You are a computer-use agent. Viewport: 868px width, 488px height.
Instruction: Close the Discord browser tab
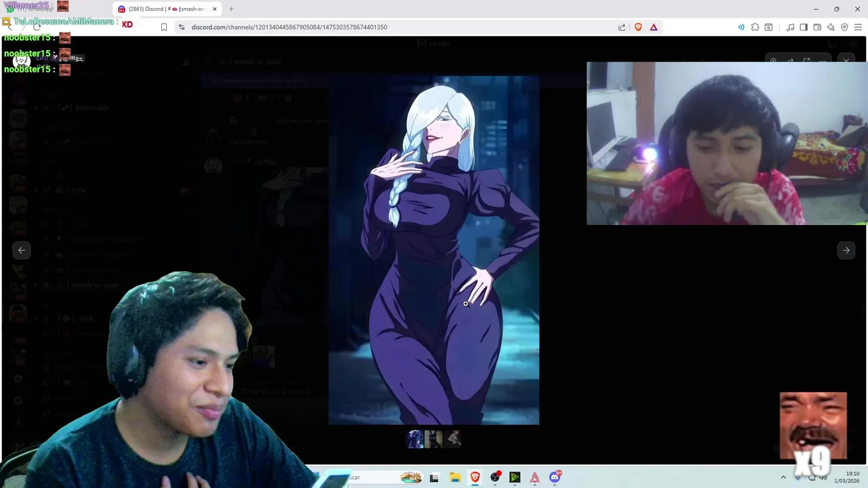[214, 9]
